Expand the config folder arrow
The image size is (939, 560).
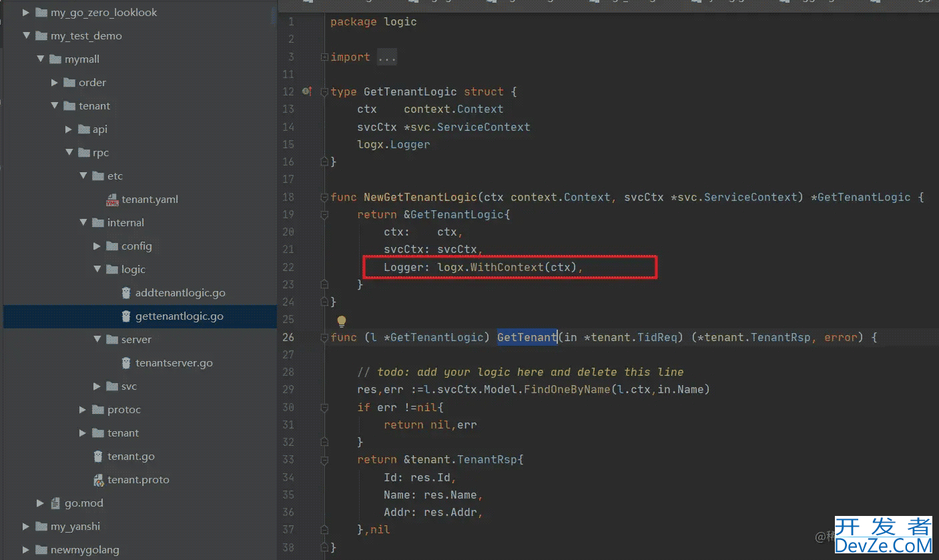tap(97, 246)
